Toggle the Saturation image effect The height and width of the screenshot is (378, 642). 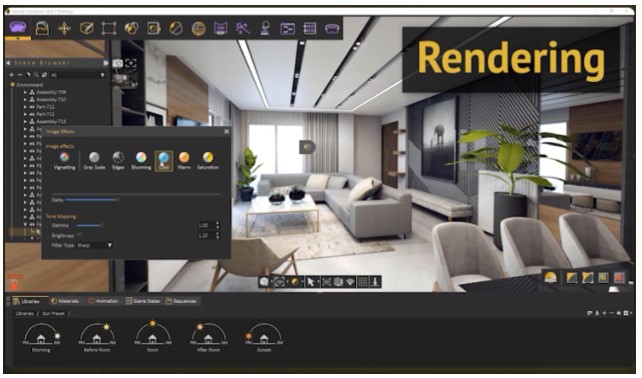point(208,161)
